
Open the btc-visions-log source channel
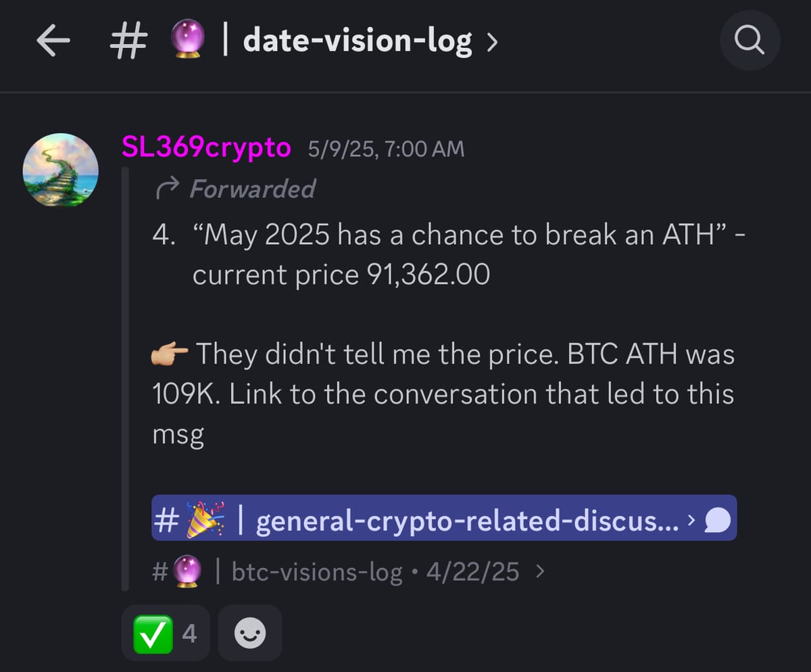[x=317, y=573]
